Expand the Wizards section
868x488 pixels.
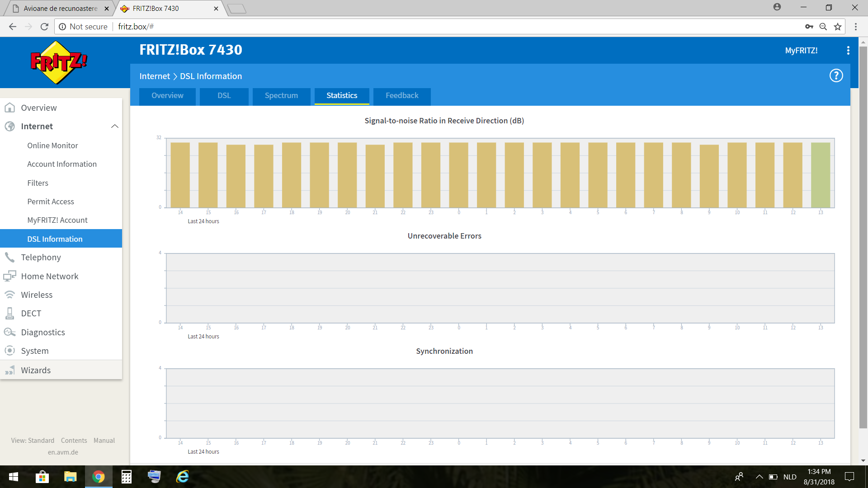(36, 370)
